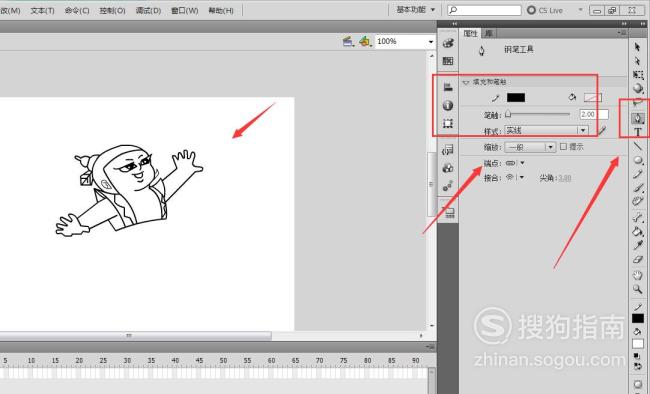650x394 pixels.
Task: Collapse the Fill and Stroke section
Action: click(x=466, y=83)
